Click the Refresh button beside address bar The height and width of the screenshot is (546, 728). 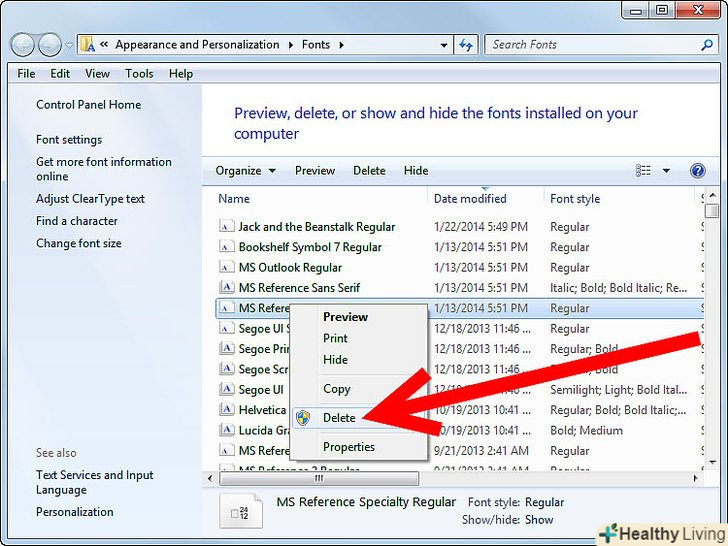[466, 45]
